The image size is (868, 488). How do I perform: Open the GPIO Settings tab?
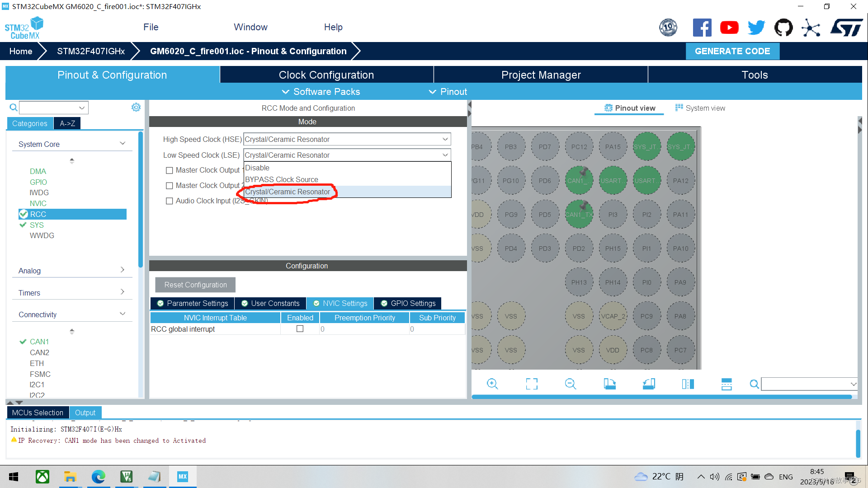(x=408, y=303)
